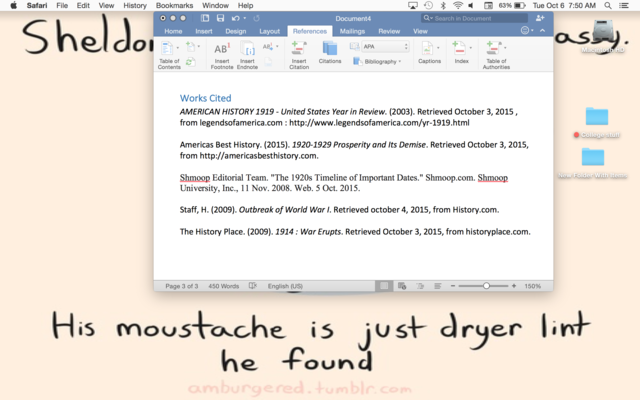Click the Page 3 of 3 indicator
640x400 pixels.
tap(182, 286)
